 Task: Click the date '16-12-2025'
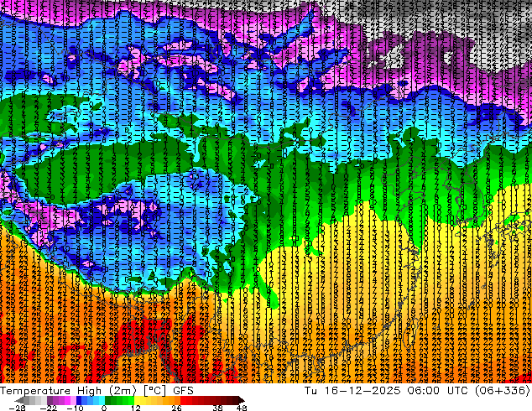362,391
